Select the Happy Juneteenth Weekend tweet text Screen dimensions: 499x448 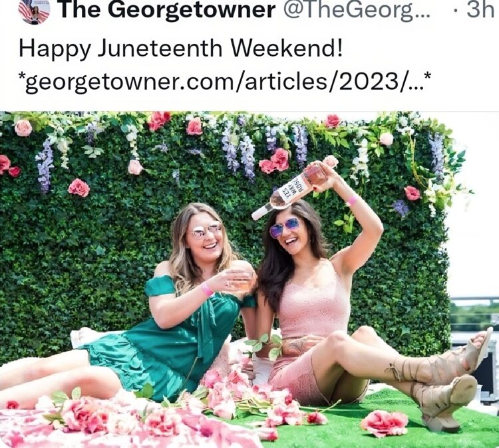181,49
